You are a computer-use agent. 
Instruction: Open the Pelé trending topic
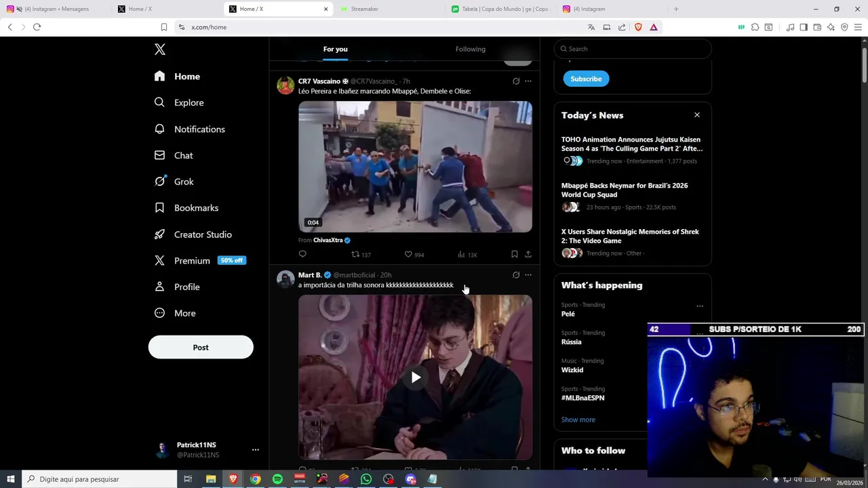[568, 314]
